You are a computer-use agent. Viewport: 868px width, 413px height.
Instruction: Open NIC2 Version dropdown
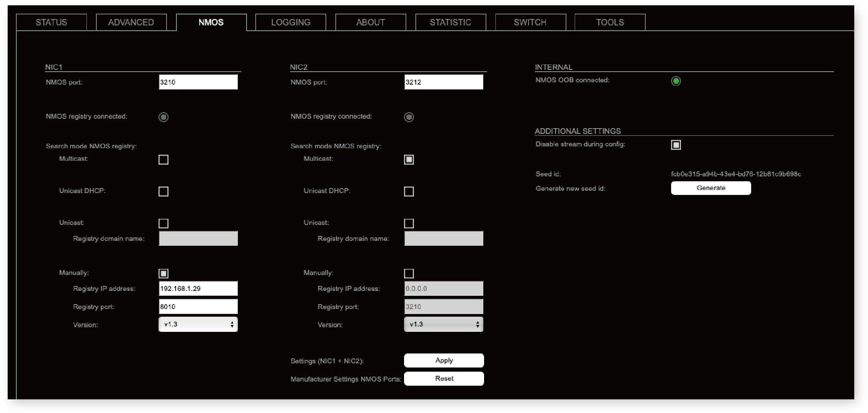(x=444, y=325)
